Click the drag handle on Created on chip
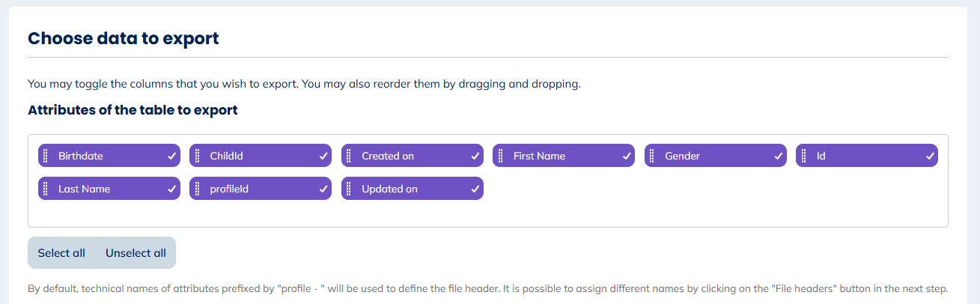Viewport: 980px width, 304px height. point(349,156)
